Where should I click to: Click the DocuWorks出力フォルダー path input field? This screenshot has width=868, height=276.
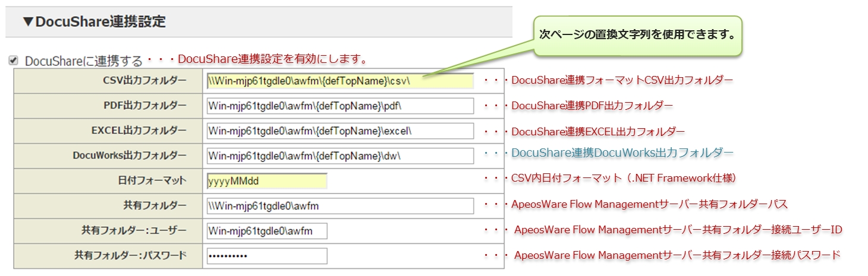tap(340, 156)
